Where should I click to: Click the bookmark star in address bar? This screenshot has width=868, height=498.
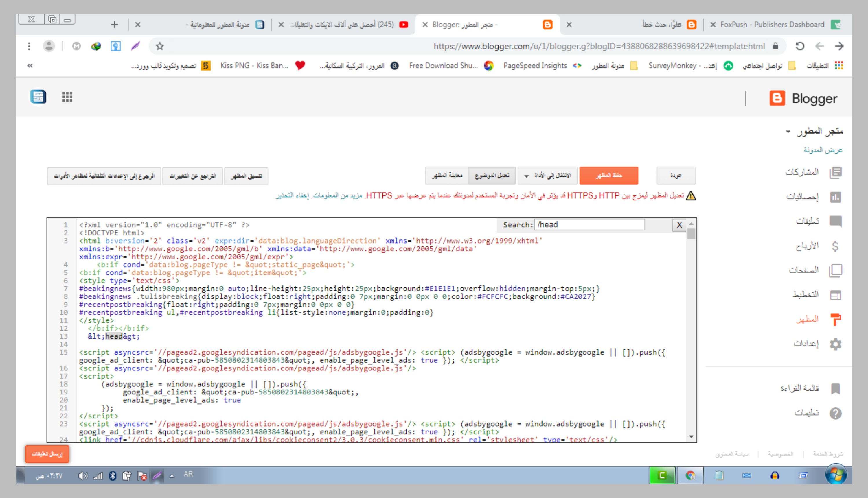(160, 46)
